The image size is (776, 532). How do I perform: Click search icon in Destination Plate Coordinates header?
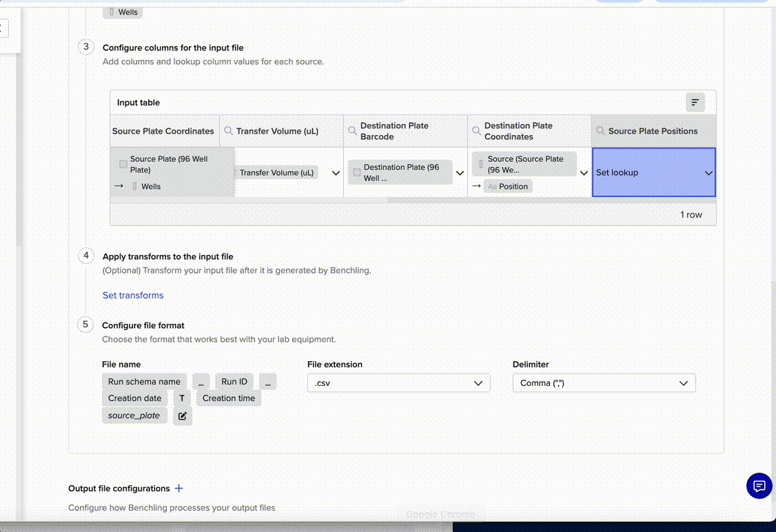(x=476, y=131)
